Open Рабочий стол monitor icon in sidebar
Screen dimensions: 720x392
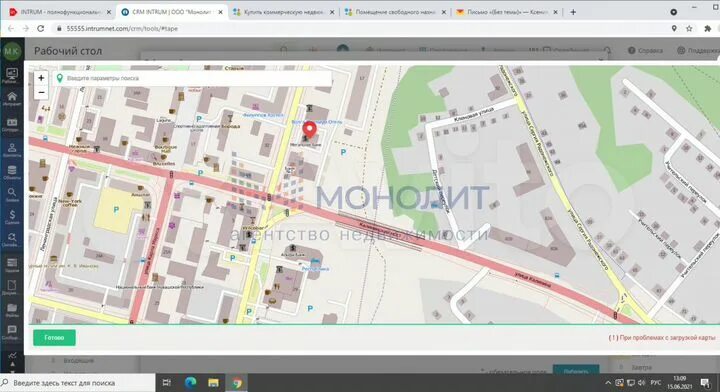12,75
